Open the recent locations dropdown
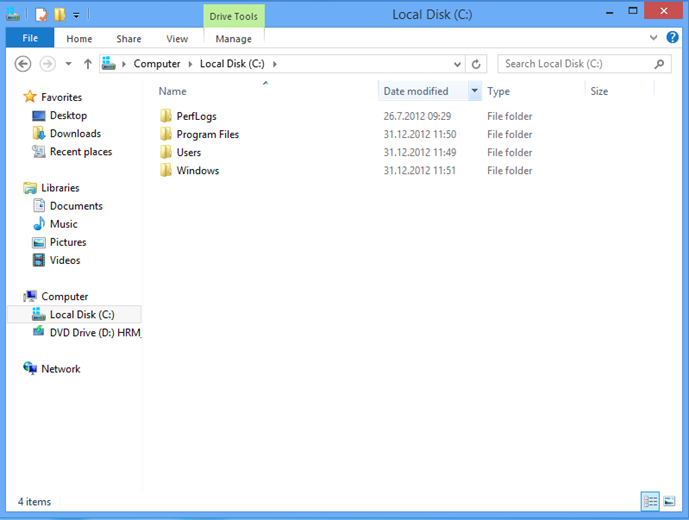The width and height of the screenshot is (689, 520). coord(69,64)
